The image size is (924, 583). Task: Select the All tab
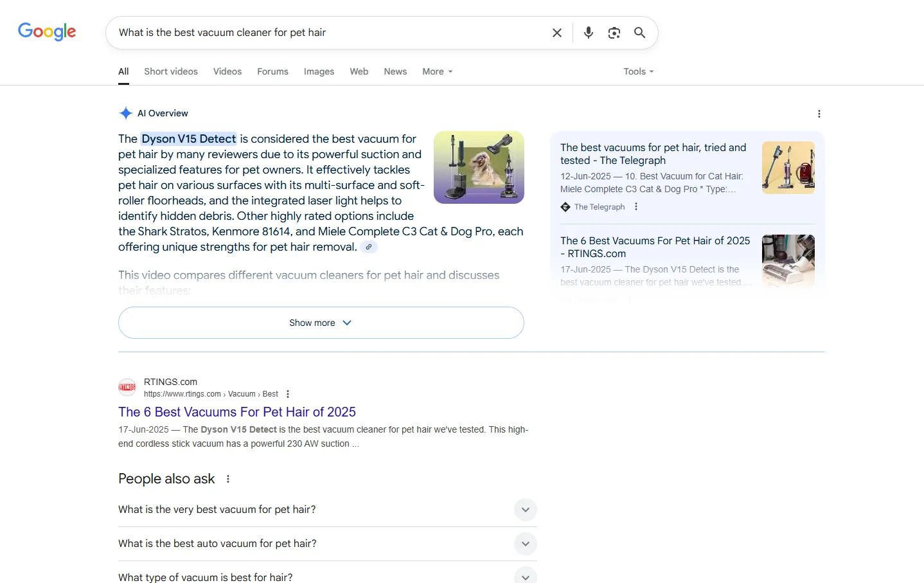(123, 71)
